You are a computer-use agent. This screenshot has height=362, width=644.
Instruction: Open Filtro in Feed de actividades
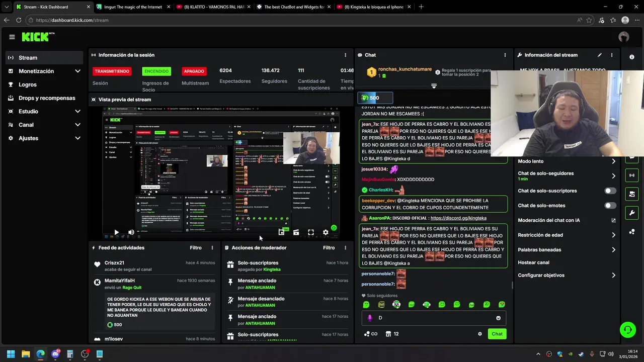tap(196, 248)
